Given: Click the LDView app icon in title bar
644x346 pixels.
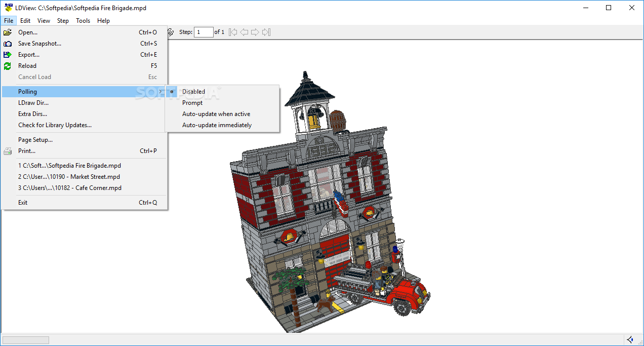Looking at the screenshot, I should (8, 8).
